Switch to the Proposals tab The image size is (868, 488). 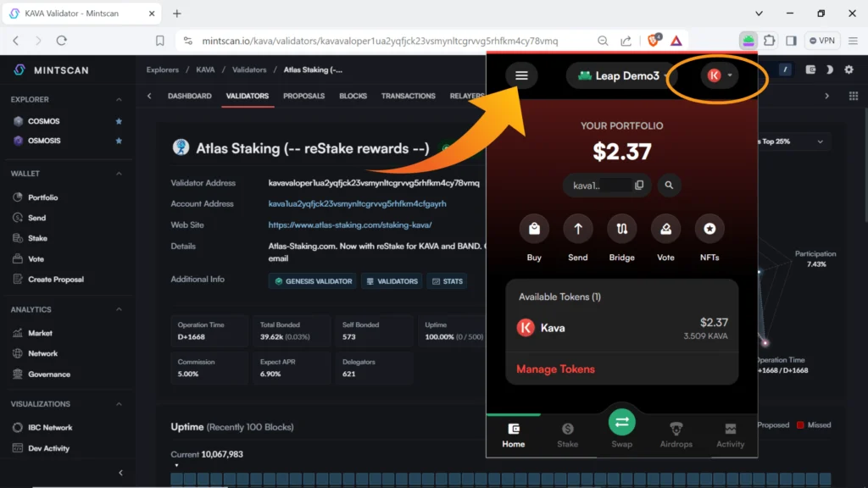pos(303,96)
